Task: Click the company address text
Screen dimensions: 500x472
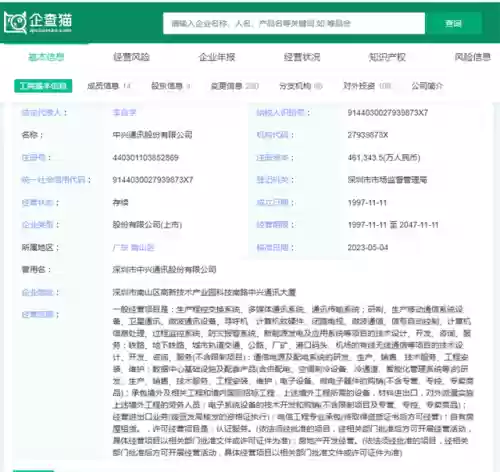Action: (204, 292)
